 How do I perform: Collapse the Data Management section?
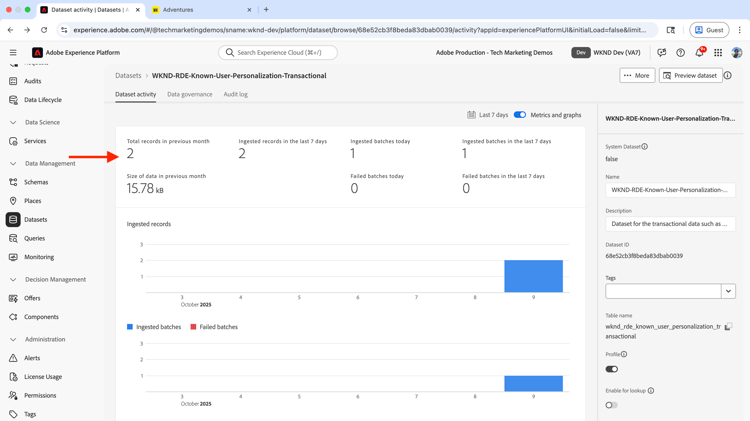[x=13, y=164]
